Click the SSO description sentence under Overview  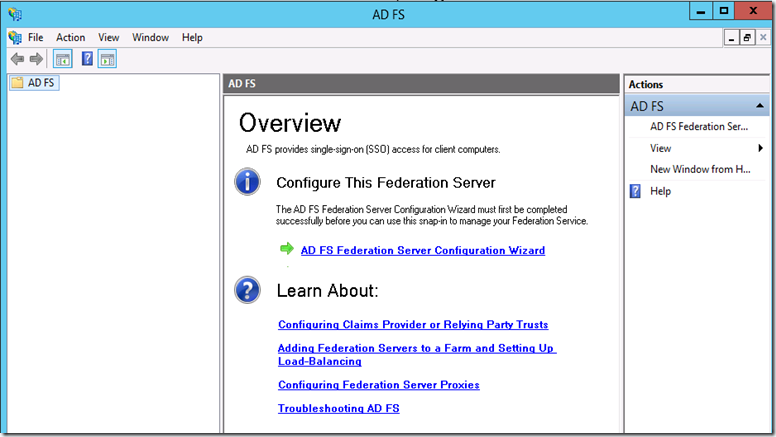click(373, 149)
